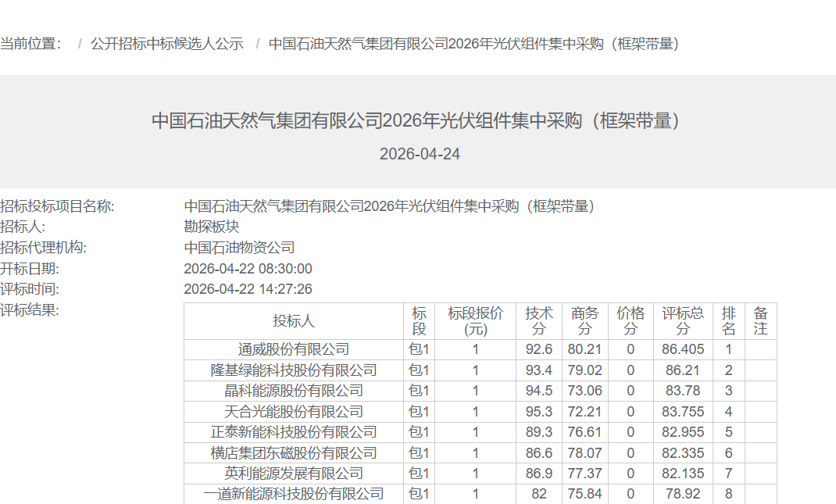Open the 公开招标中标候选人公示 breadcrumb link
The width and height of the screenshot is (836, 504).
tap(166, 44)
